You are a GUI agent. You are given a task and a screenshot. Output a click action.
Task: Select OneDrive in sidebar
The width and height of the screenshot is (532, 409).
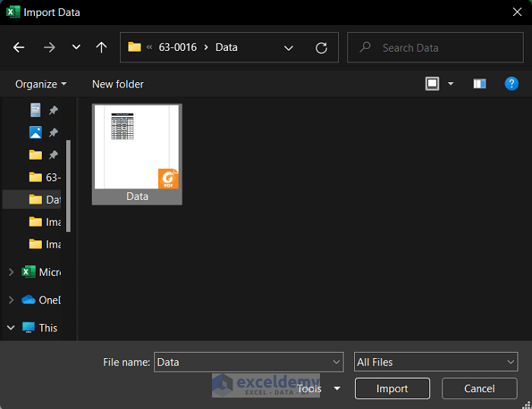coord(41,300)
